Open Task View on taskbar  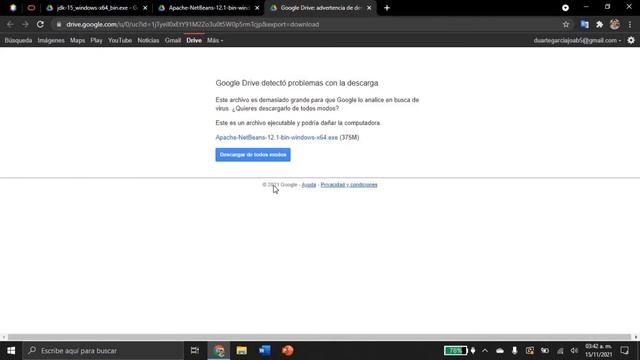pyautogui.click(x=195, y=351)
